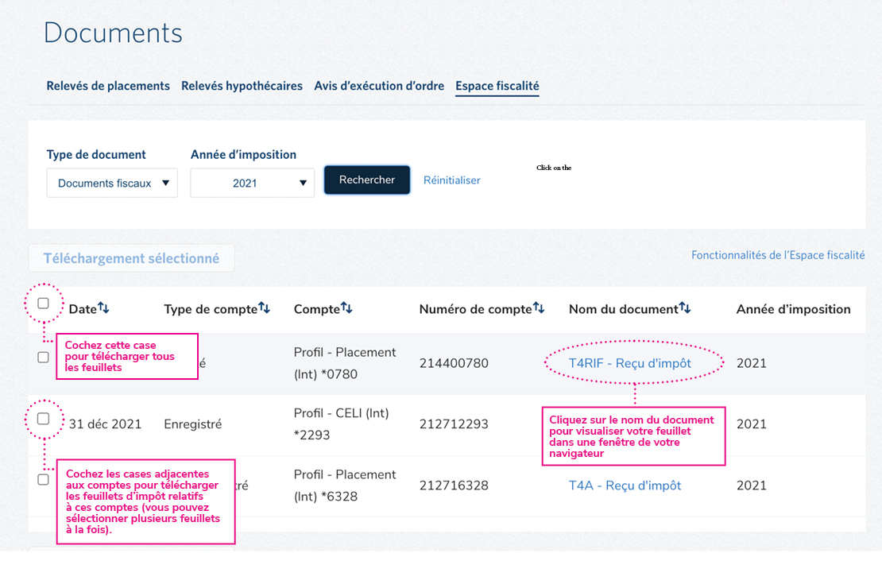View the T4A - Reçu d'impôt document
Image resolution: width=882 pixels, height=588 pixels.
click(x=625, y=485)
